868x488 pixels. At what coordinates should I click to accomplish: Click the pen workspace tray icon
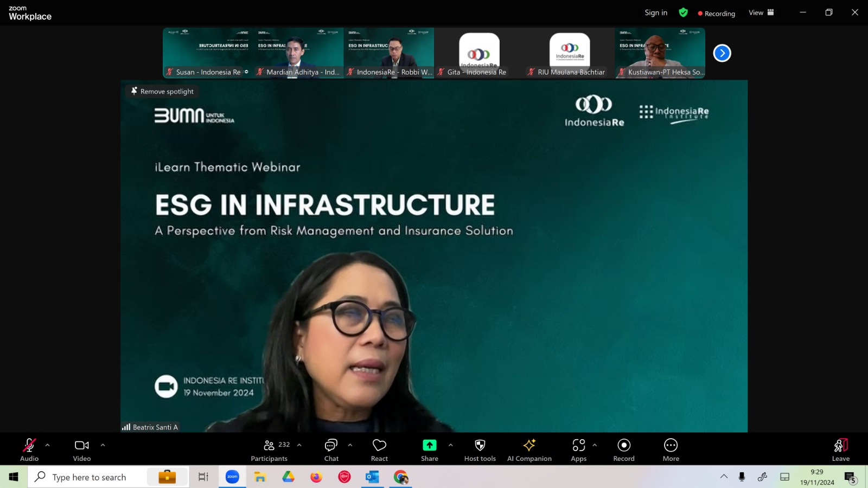click(x=763, y=477)
